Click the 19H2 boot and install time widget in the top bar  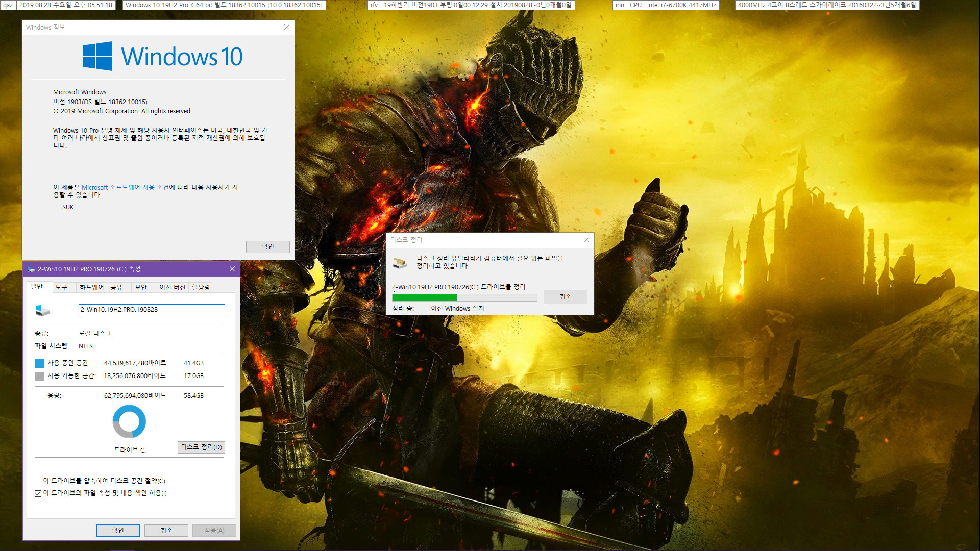coord(478,5)
